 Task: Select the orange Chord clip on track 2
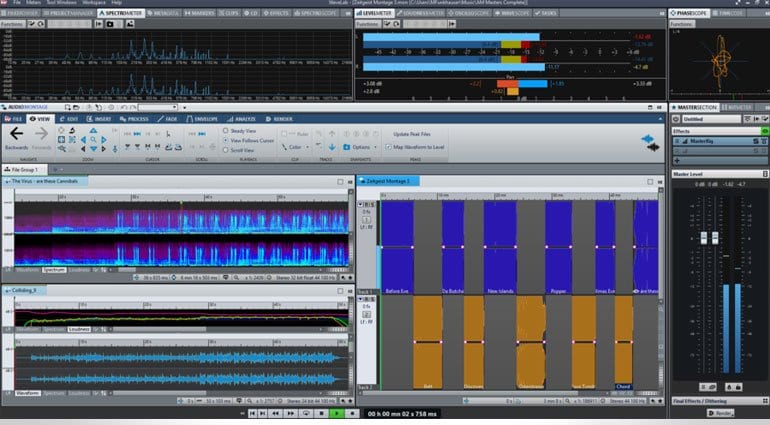point(623,340)
